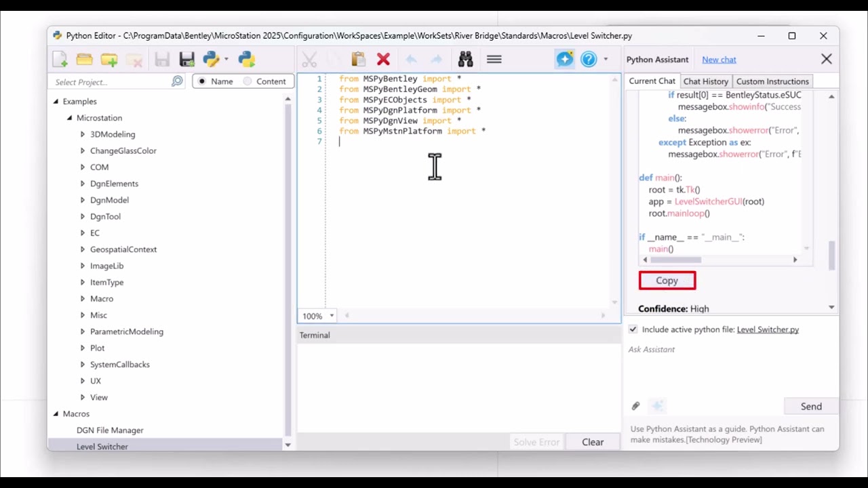868x488 pixels.
Task: Toggle the Python Assistant sparkle icon
Action: (x=565, y=60)
